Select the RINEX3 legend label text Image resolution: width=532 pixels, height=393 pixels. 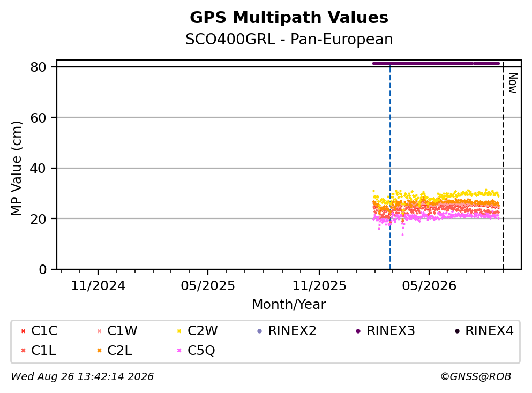point(391,331)
